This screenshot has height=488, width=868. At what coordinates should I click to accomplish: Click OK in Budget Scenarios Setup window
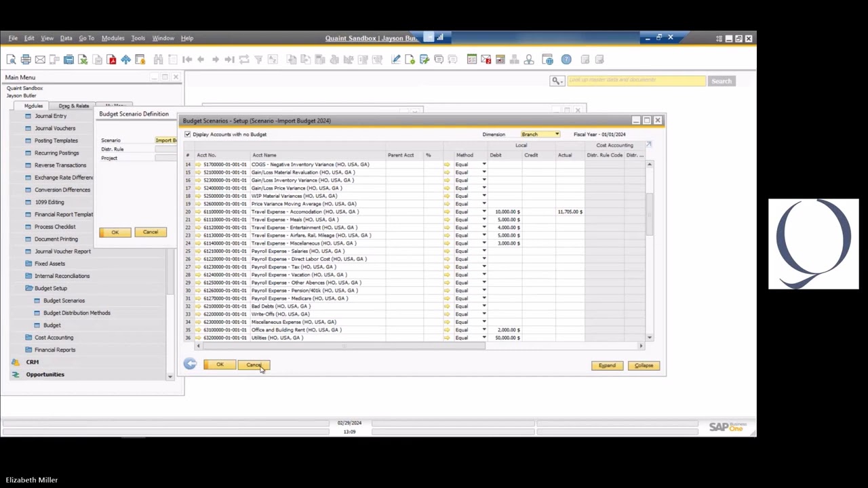[x=220, y=365]
